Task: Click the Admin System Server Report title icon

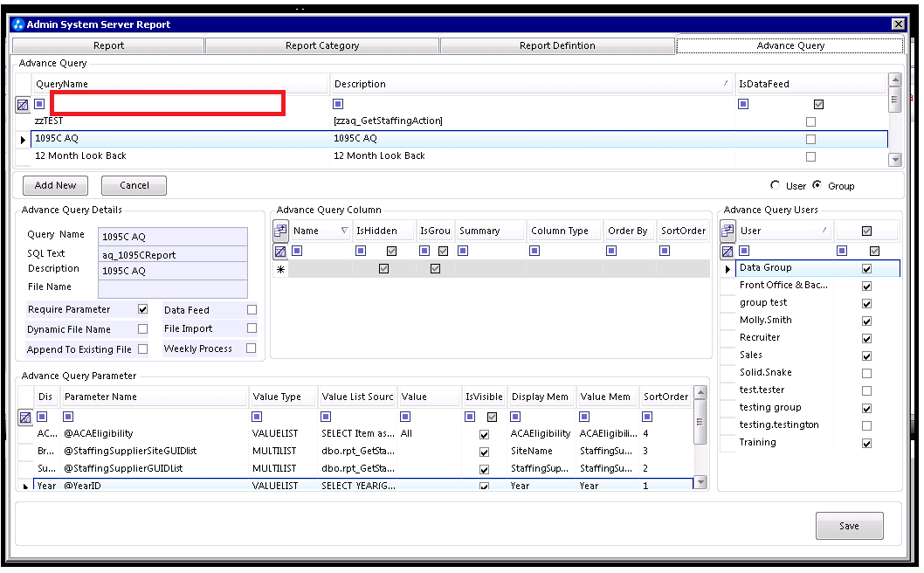Action: tap(17, 24)
